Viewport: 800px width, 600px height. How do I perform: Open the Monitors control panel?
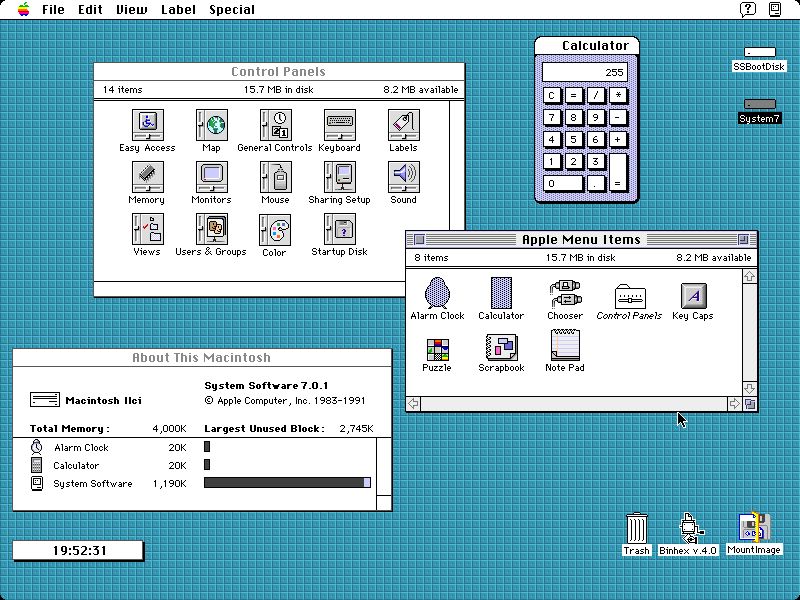[211, 177]
